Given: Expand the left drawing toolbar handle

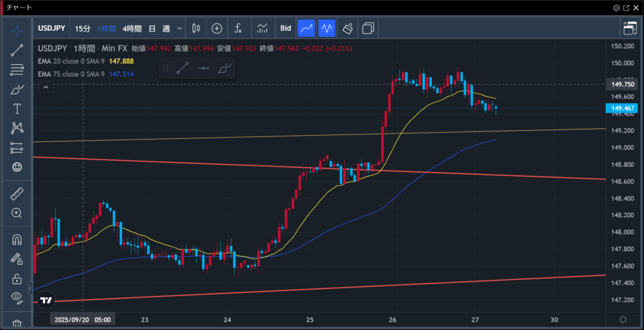Looking at the screenshot, I should (30, 288).
